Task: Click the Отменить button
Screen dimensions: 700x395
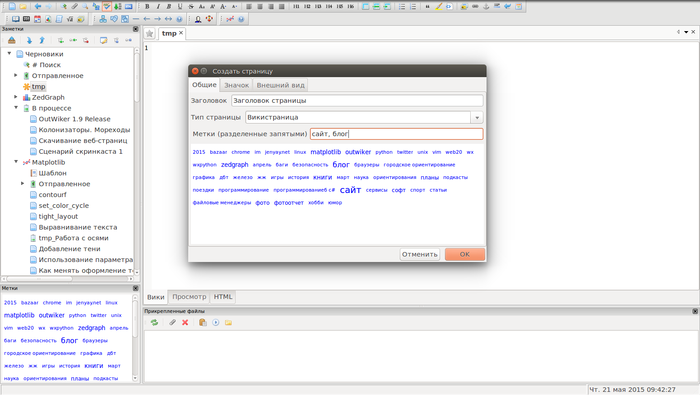Action: point(420,254)
